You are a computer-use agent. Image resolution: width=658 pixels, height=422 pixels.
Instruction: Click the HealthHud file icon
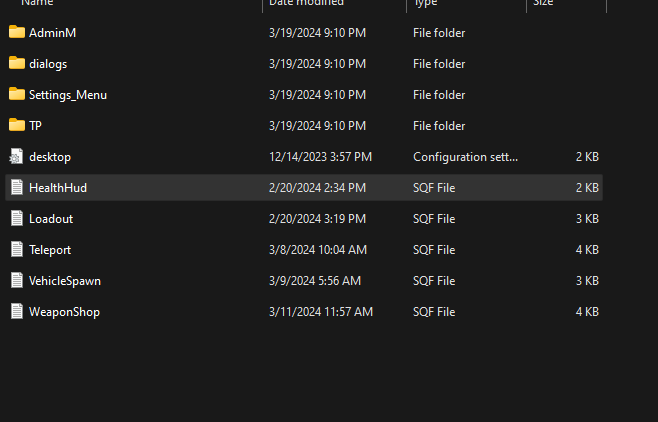pyautogui.click(x=17, y=188)
